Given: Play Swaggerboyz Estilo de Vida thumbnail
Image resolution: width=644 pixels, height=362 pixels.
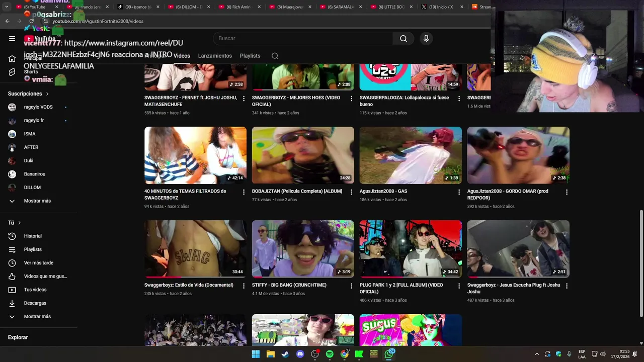Looking at the screenshot, I should (195, 249).
